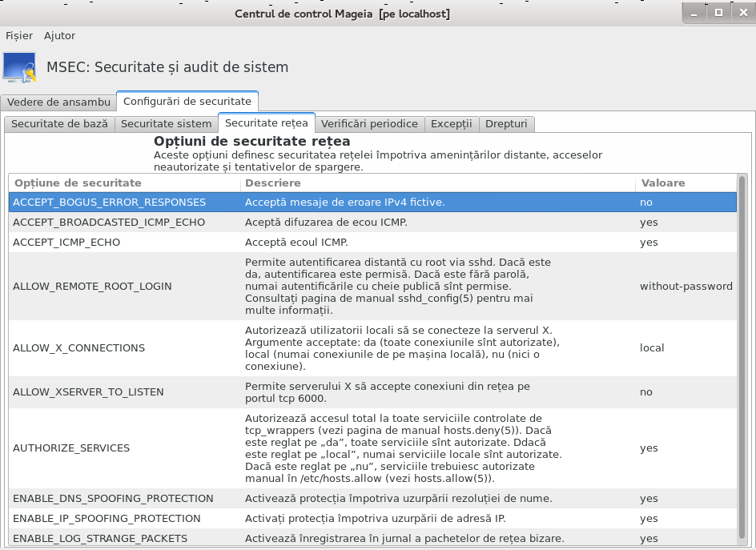Click description about 'uzurpării de adresă IP'

[x=375, y=519]
